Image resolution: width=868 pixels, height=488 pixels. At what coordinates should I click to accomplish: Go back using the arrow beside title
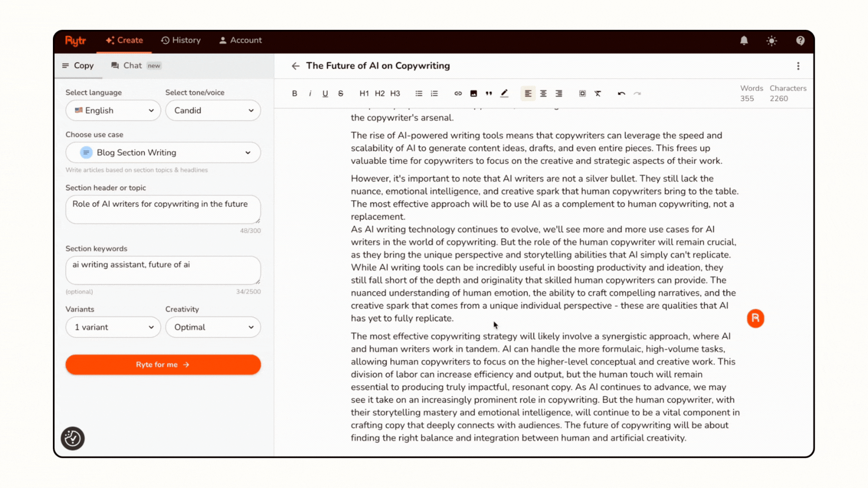pos(296,66)
